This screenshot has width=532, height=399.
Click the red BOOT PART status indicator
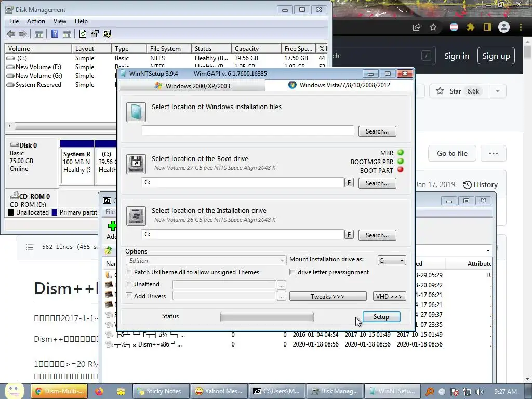[401, 170]
